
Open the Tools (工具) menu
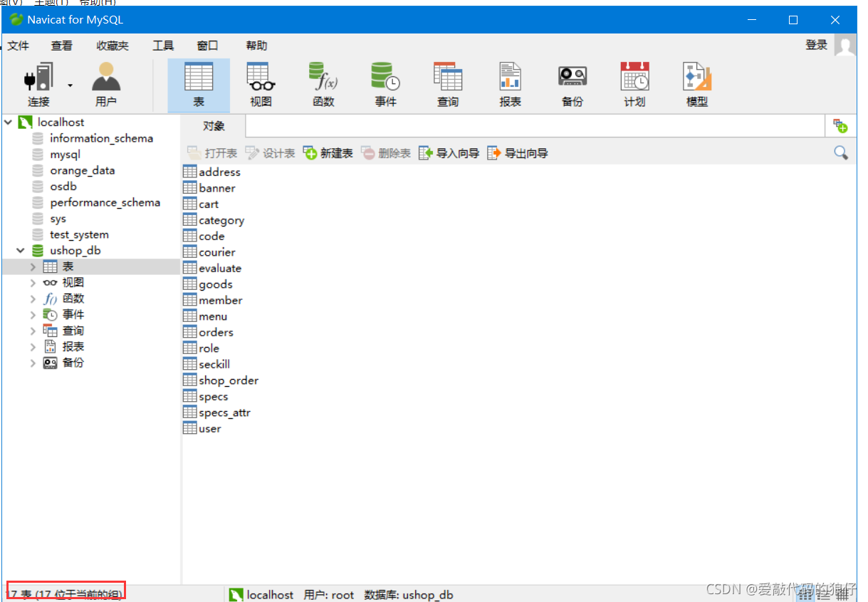coord(163,46)
